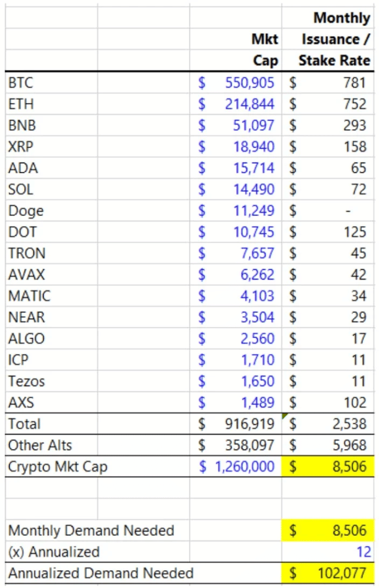Select the Mkt Cap column header
Screen dimensions: 379x588
(265, 50)
